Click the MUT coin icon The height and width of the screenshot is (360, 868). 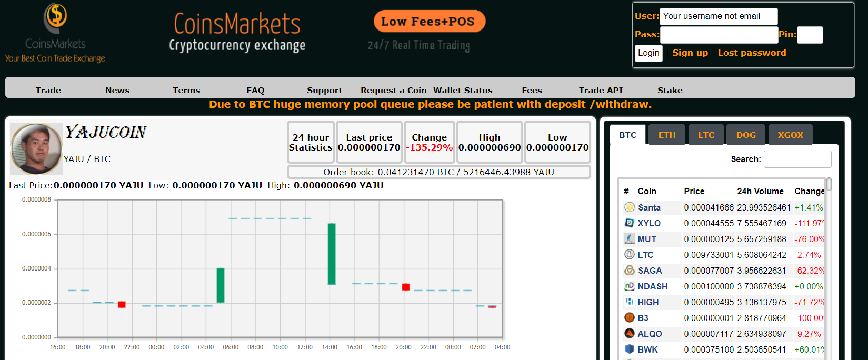tap(630, 239)
